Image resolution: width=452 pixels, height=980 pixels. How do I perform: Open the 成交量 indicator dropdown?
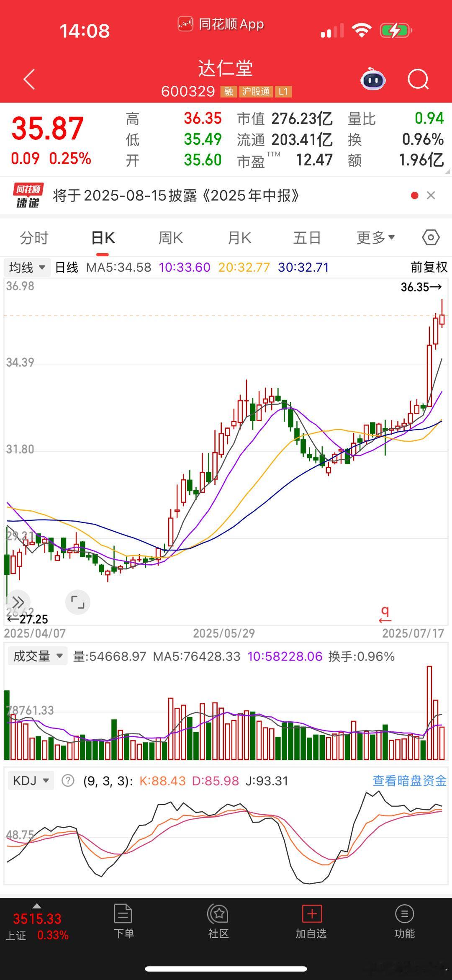point(37,656)
